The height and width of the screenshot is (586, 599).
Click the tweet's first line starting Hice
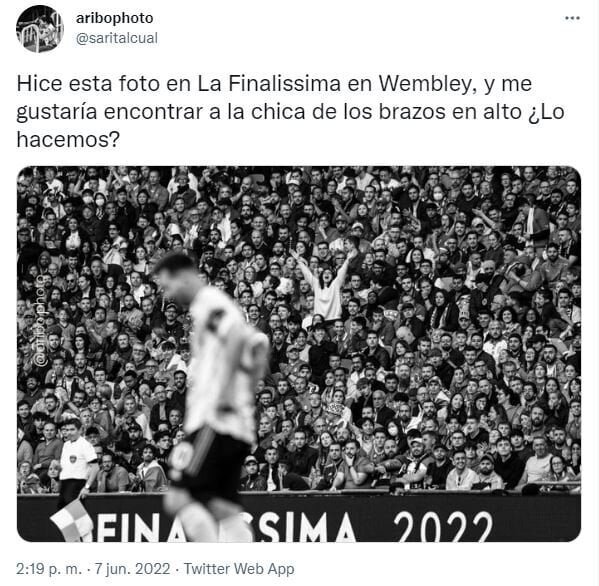tap(274, 84)
